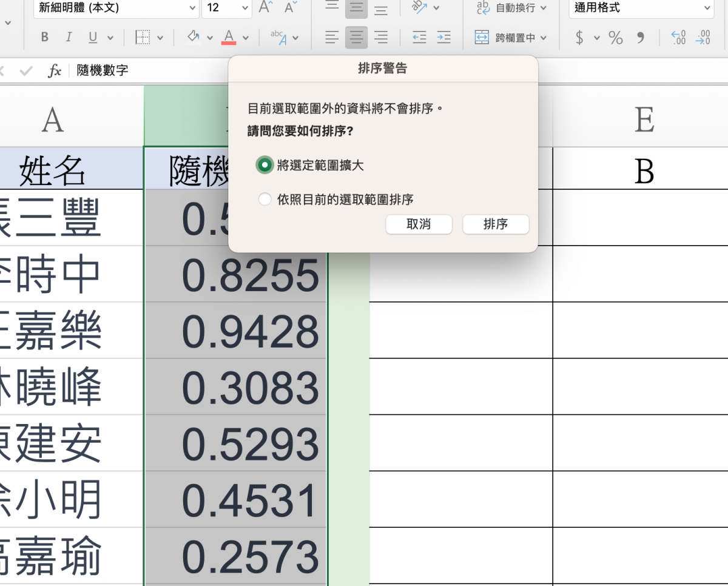The width and height of the screenshot is (728, 586).
Task: Toggle italic formatting
Action: pos(69,38)
